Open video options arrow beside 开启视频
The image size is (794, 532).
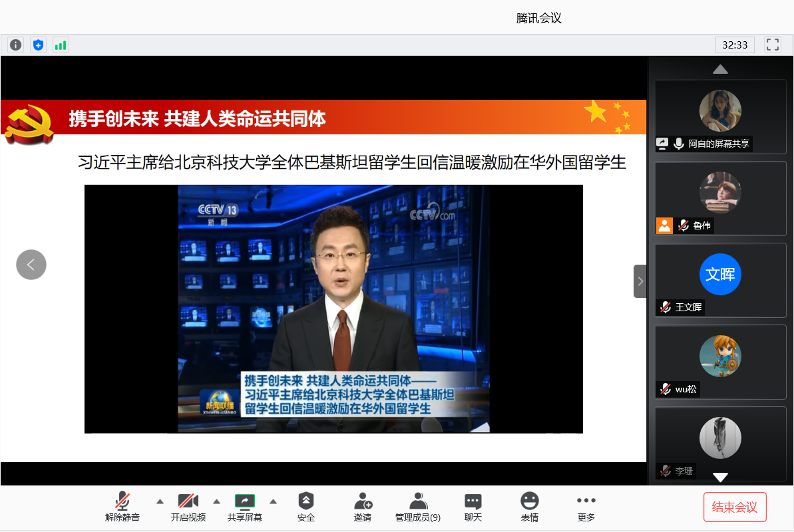click(x=217, y=501)
